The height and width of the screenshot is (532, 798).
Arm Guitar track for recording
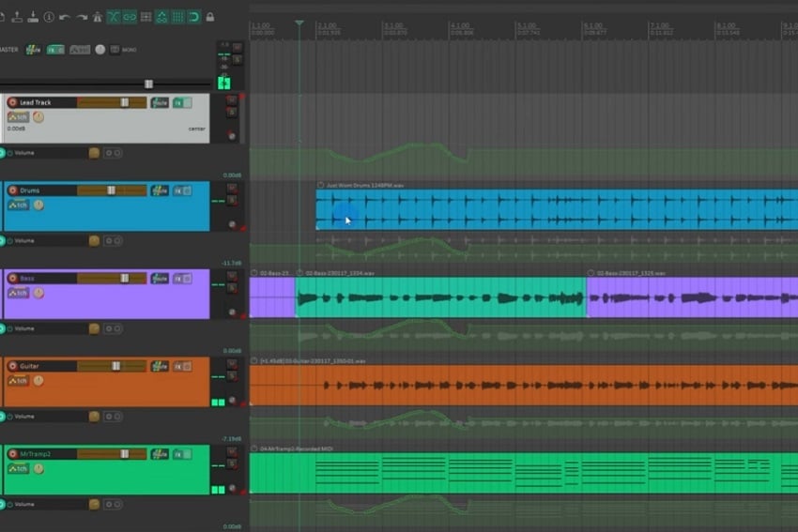13,366
